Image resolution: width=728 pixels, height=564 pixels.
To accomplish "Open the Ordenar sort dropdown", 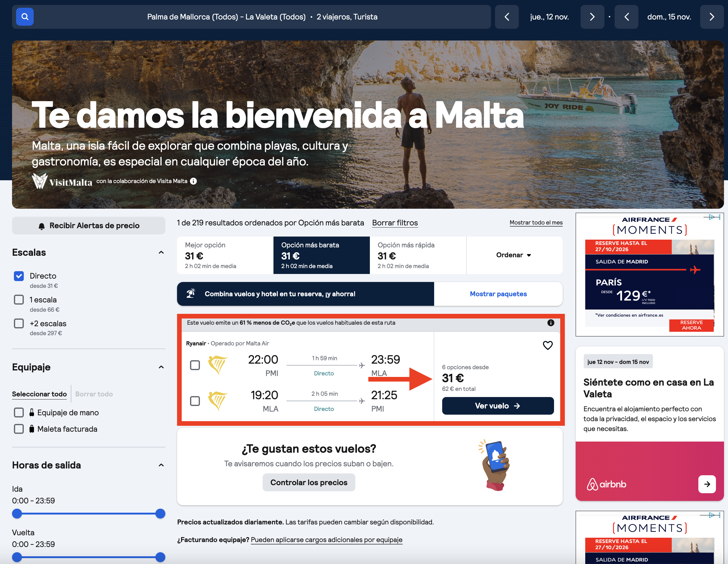I will coord(514,255).
